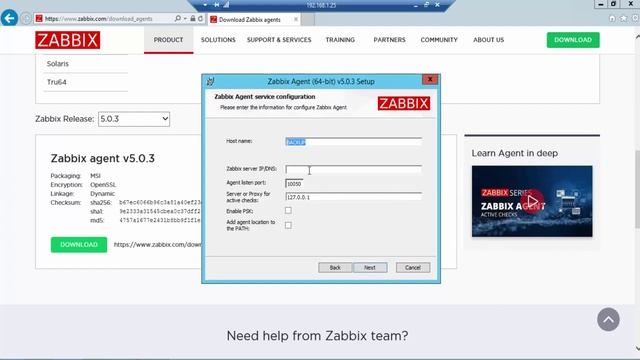
Task: Click the md5 checksum value
Action: coord(160,220)
